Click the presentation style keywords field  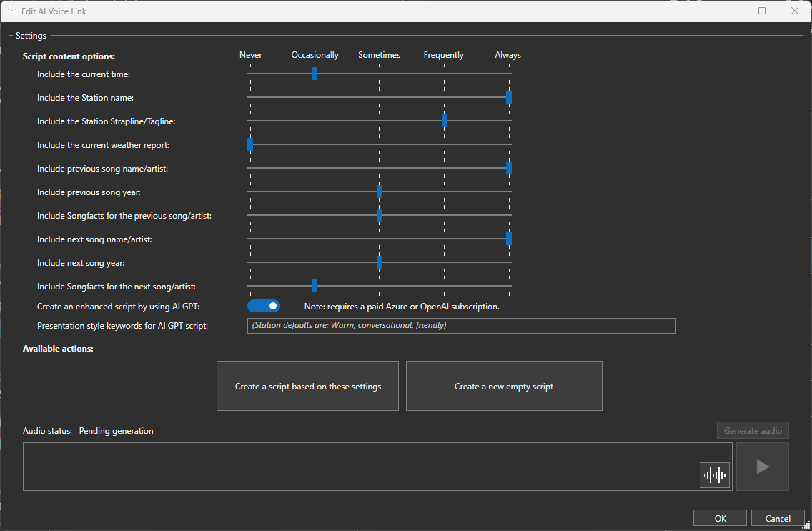pyautogui.click(x=461, y=326)
